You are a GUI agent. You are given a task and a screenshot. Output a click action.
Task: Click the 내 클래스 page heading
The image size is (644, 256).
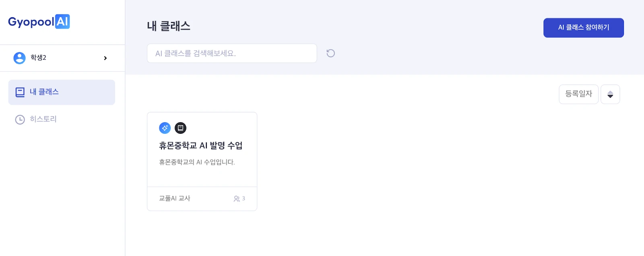[169, 26]
